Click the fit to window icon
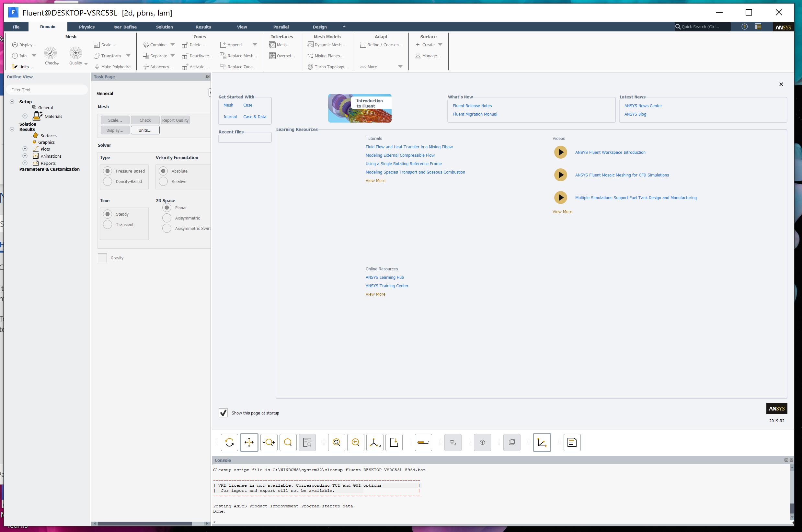This screenshot has width=802, height=532. click(x=336, y=442)
